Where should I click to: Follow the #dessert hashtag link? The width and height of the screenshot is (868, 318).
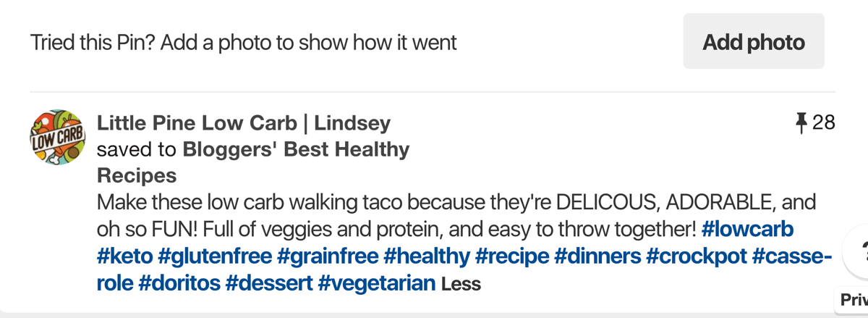(x=268, y=283)
